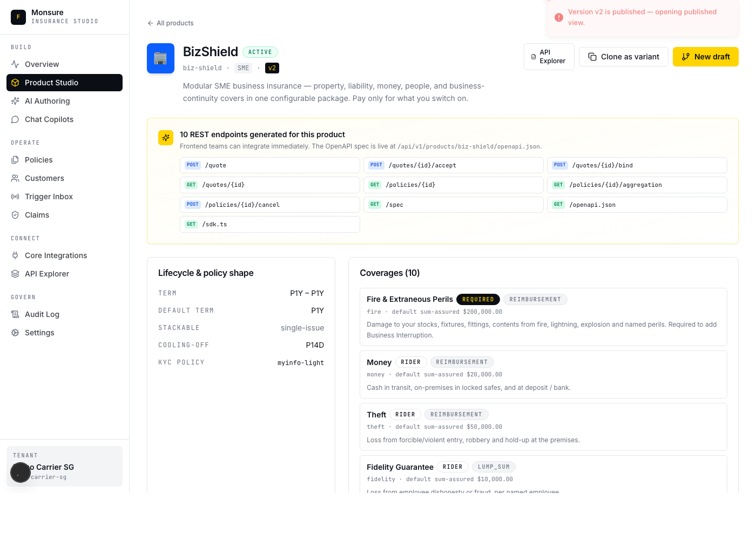The width and height of the screenshot is (756, 540).
Task: Open API Explorer button in header
Action: click(x=549, y=57)
